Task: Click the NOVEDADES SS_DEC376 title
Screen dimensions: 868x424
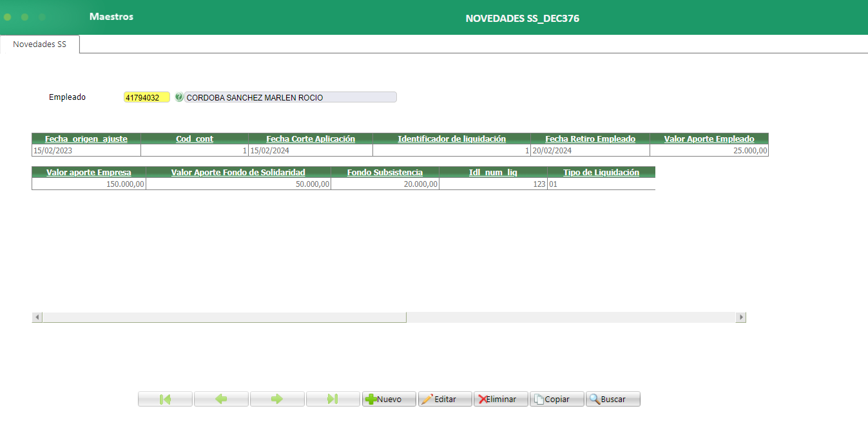Action: (x=522, y=19)
